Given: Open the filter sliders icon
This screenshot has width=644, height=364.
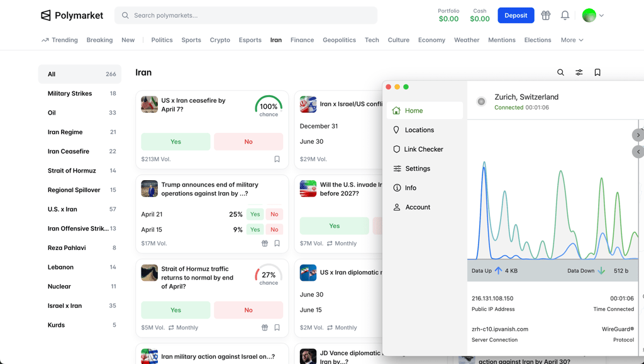Looking at the screenshot, I should pyautogui.click(x=579, y=72).
